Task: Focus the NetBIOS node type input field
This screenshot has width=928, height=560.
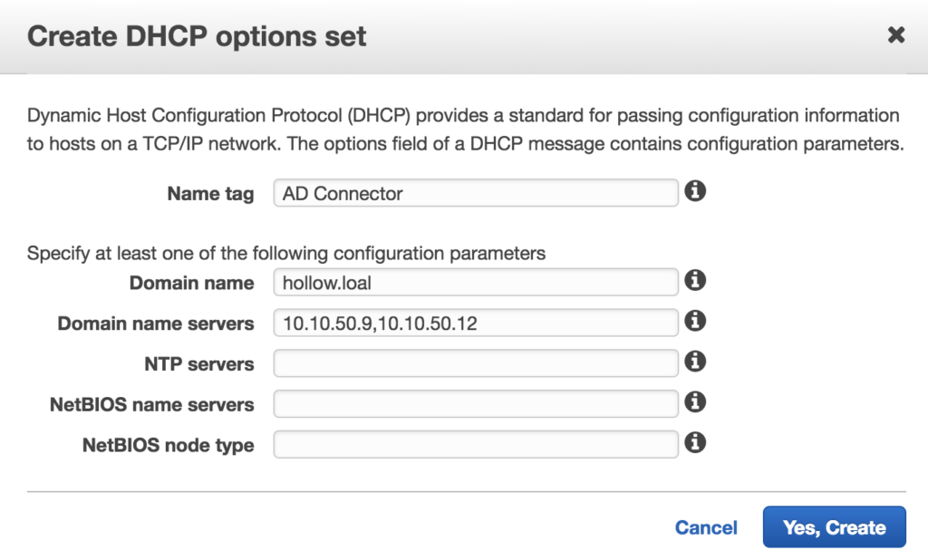Action: 476,444
